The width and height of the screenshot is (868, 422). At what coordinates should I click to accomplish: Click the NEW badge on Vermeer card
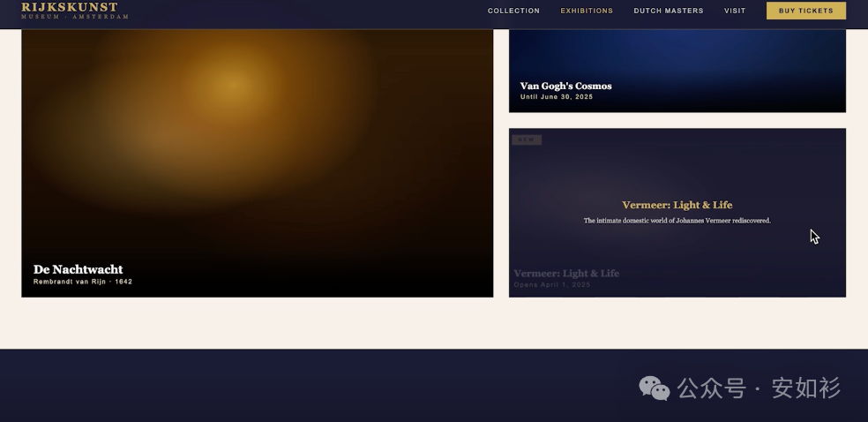[x=527, y=139]
